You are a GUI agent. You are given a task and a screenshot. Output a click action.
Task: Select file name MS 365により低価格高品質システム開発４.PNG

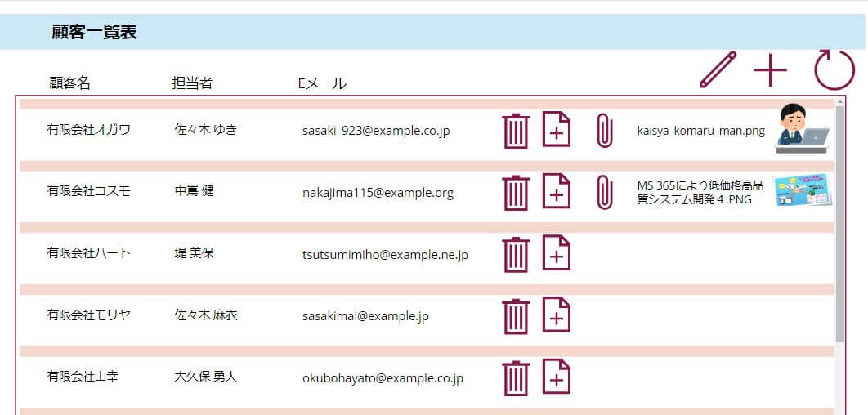tap(700, 193)
